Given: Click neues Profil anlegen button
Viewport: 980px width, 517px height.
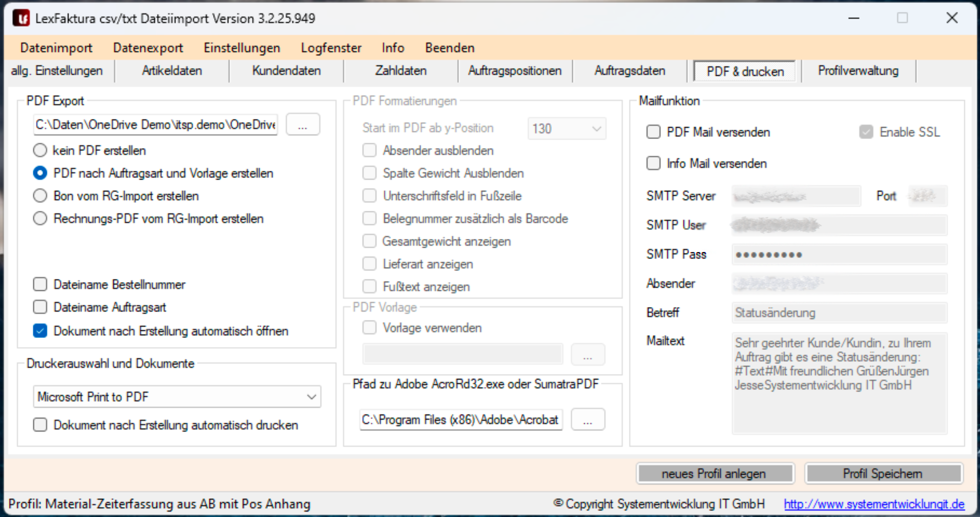Looking at the screenshot, I should (714, 474).
